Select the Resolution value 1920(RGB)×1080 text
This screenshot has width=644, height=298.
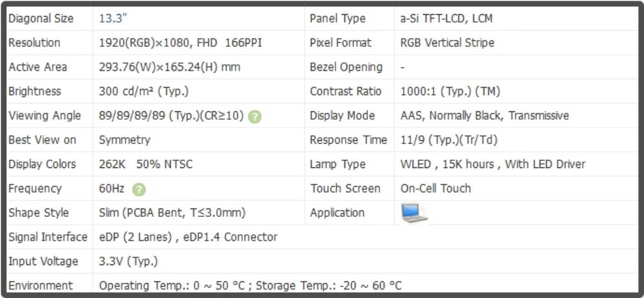pyautogui.click(x=144, y=42)
